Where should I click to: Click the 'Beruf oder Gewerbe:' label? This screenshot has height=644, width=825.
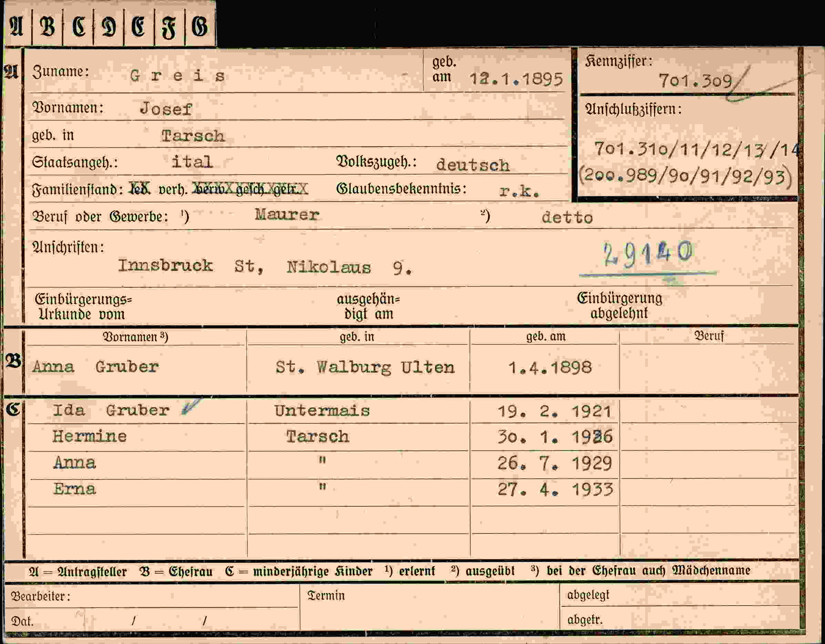(101, 217)
